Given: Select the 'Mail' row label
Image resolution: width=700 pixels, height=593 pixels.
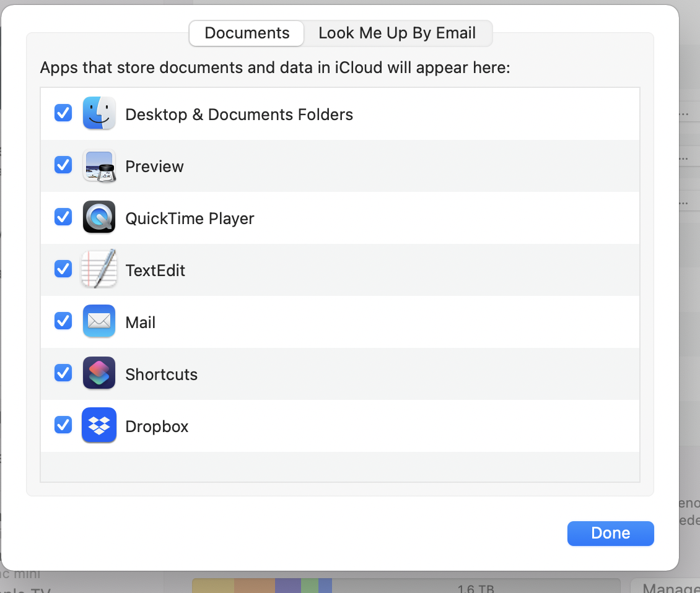Looking at the screenshot, I should 140,322.
